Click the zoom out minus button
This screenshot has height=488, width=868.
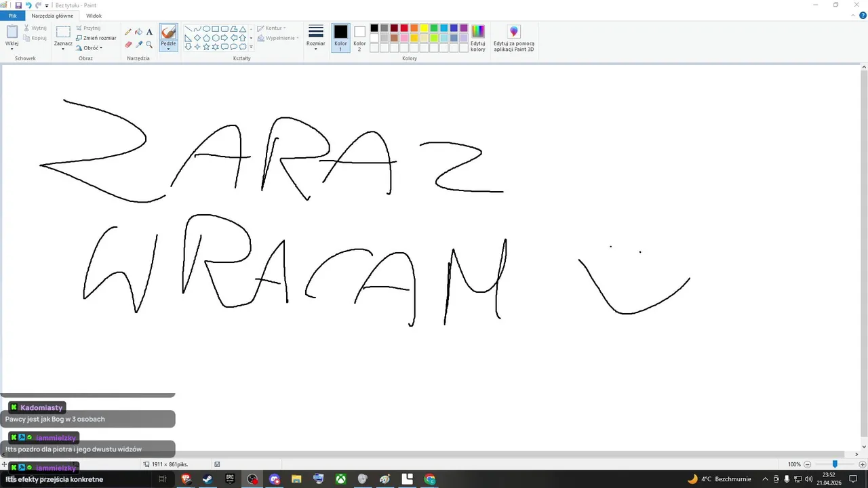[x=808, y=464]
